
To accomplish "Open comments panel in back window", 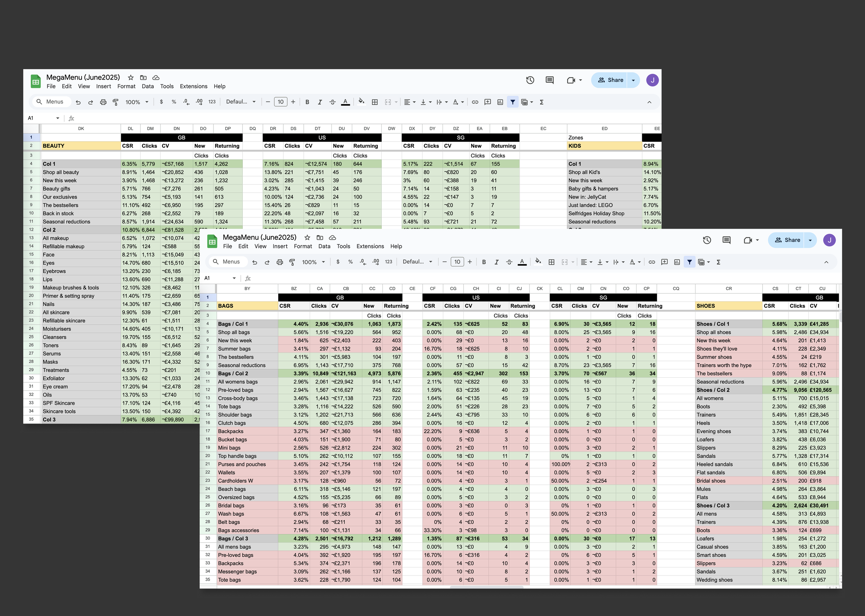I will pyautogui.click(x=549, y=80).
